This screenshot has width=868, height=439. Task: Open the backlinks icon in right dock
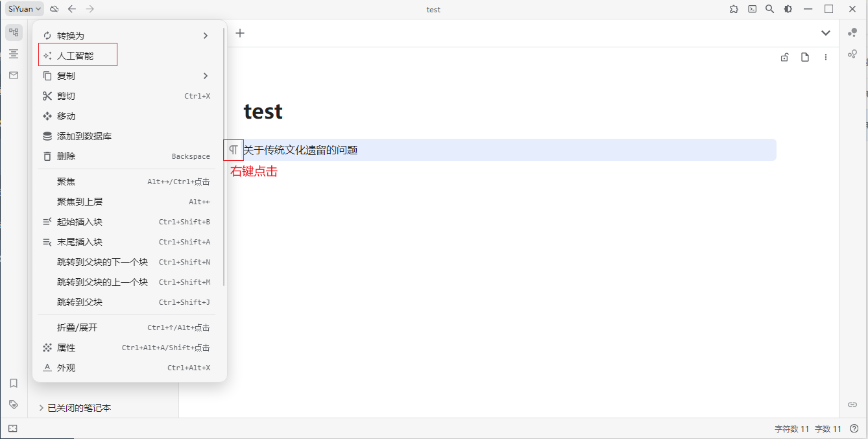[852, 404]
